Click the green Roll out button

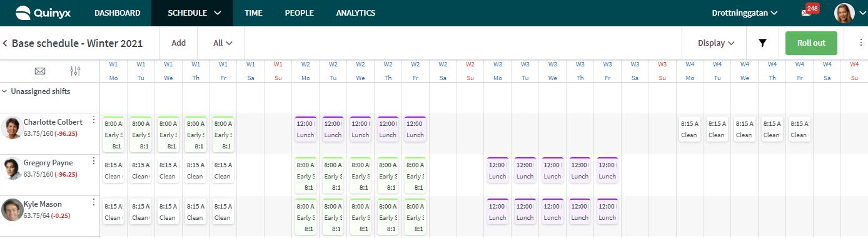[811, 43]
